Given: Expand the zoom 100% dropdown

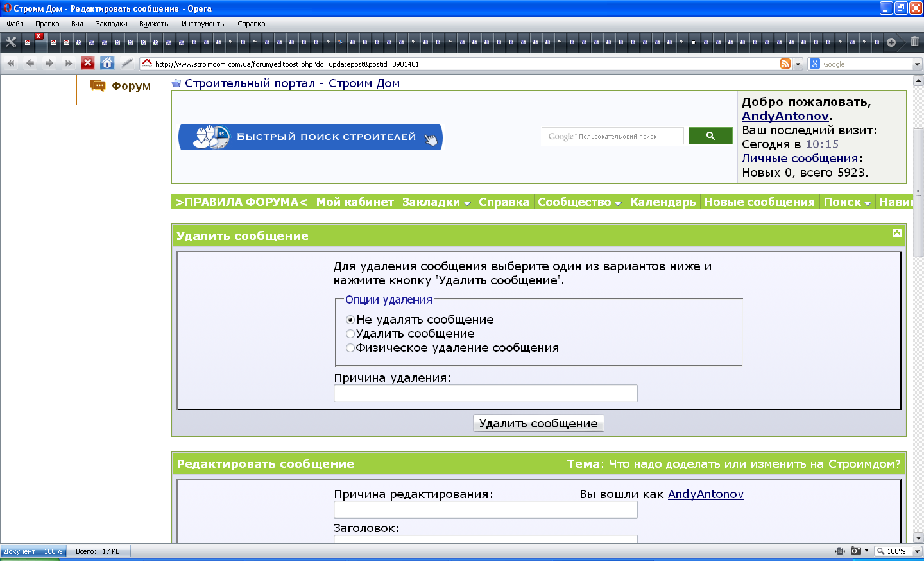Looking at the screenshot, I should (917, 551).
